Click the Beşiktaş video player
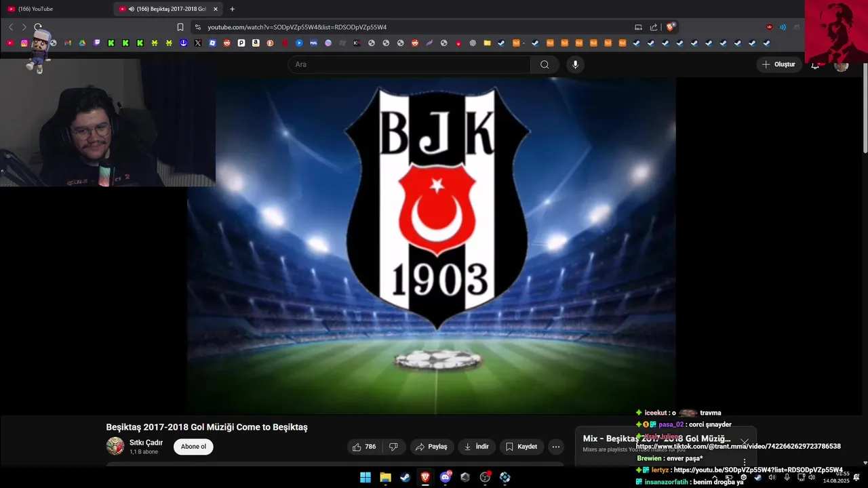Image resolution: width=868 pixels, height=488 pixels. point(431,245)
